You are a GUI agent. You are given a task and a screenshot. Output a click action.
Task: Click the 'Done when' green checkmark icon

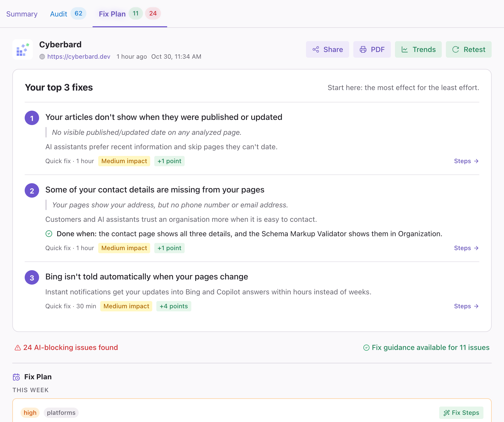(49, 234)
